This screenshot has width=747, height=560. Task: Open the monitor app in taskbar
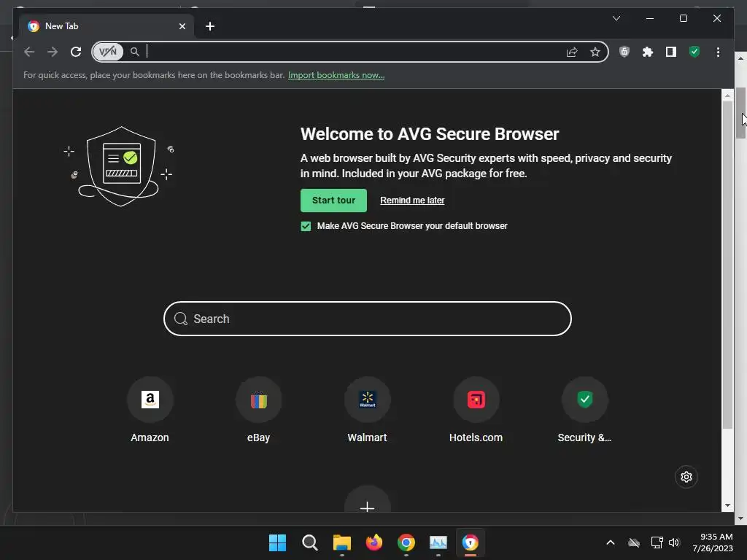(438, 542)
